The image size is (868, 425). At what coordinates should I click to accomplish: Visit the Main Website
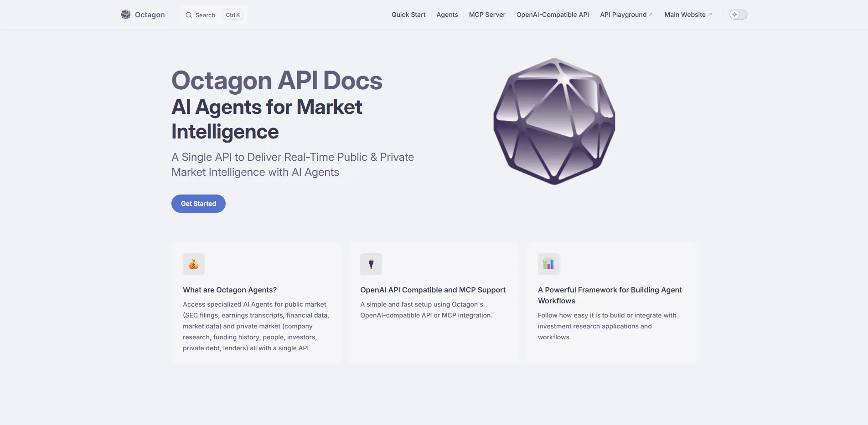pos(685,14)
